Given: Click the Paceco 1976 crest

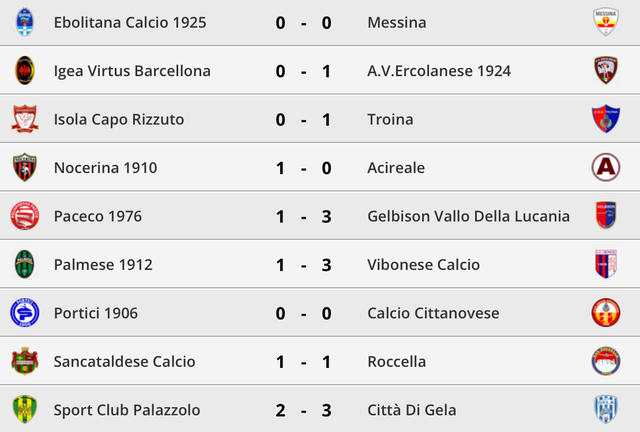Looking at the screenshot, I should tap(24, 216).
